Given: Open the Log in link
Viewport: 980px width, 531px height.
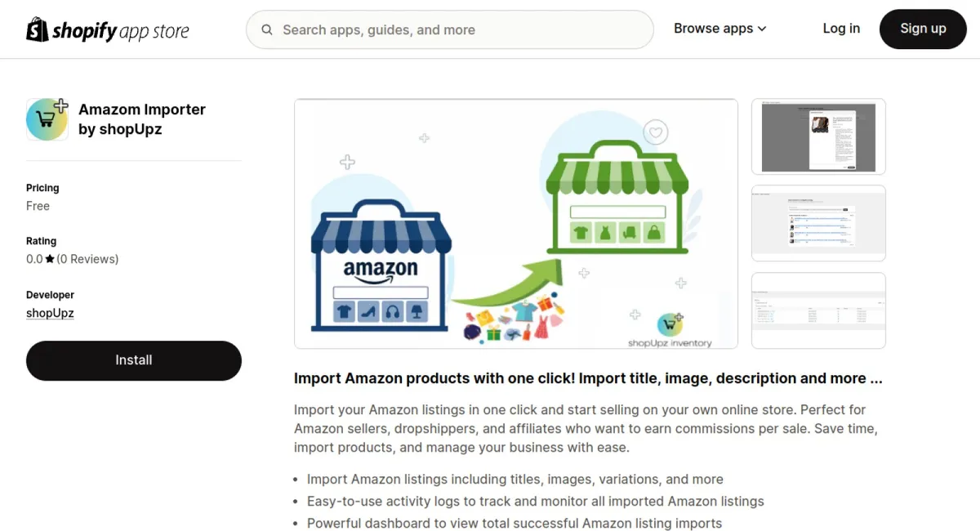Looking at the screenshot, I should (x=841, y=29).
